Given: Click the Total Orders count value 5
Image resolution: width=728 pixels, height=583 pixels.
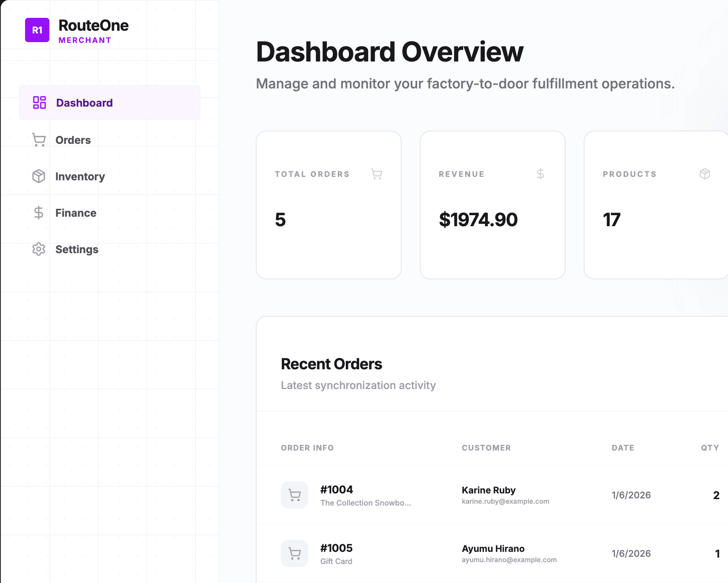Looking at the screenshot, I should tap(280, 219).
